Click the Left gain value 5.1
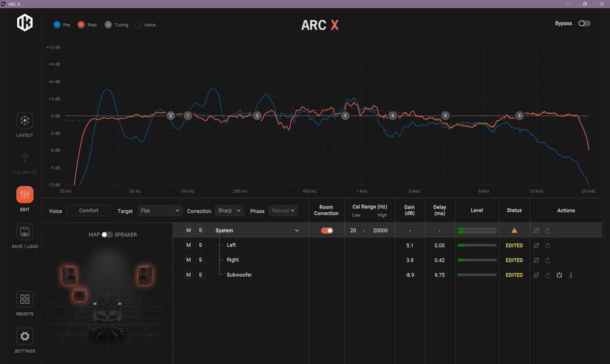610x364 pixels. 410,246
